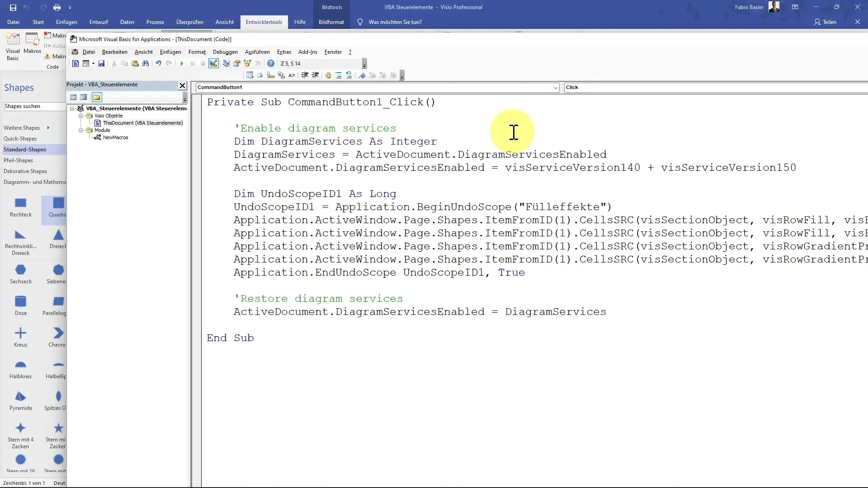Select the Rechteck shape thumbnail
Screen dimensions: 868x488
(x=21, y=208)
